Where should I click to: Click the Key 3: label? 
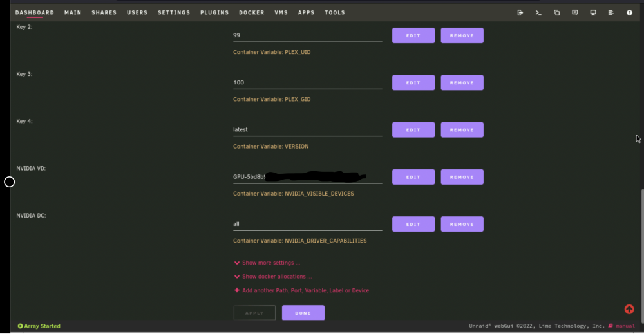24,74
